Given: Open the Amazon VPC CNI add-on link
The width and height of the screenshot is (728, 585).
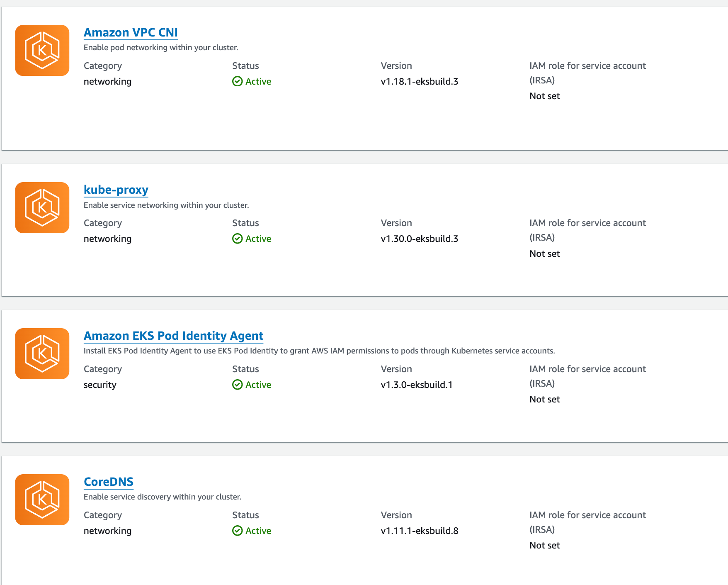Looking at the screenshot, I should [131, 32].
